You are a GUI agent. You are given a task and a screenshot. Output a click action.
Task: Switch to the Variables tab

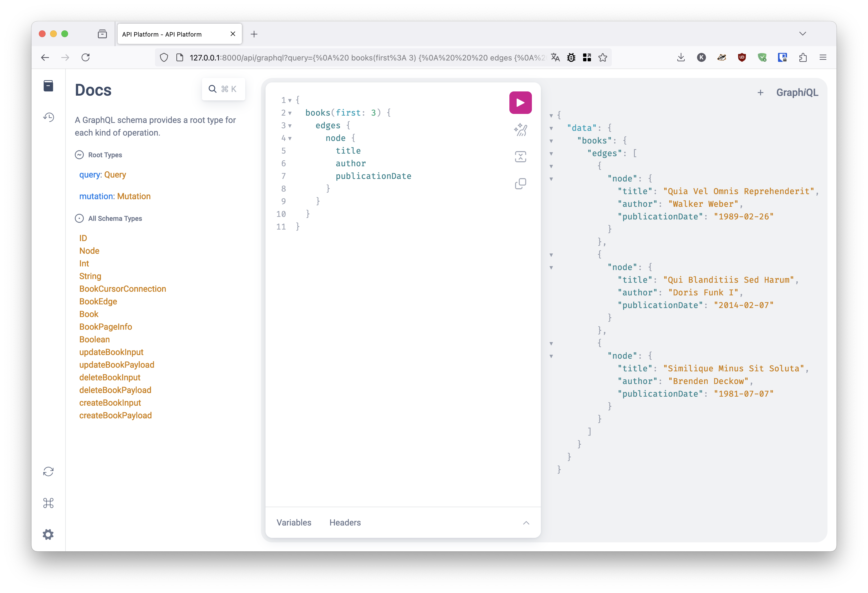pyautogui.click(x=294, y=522)
